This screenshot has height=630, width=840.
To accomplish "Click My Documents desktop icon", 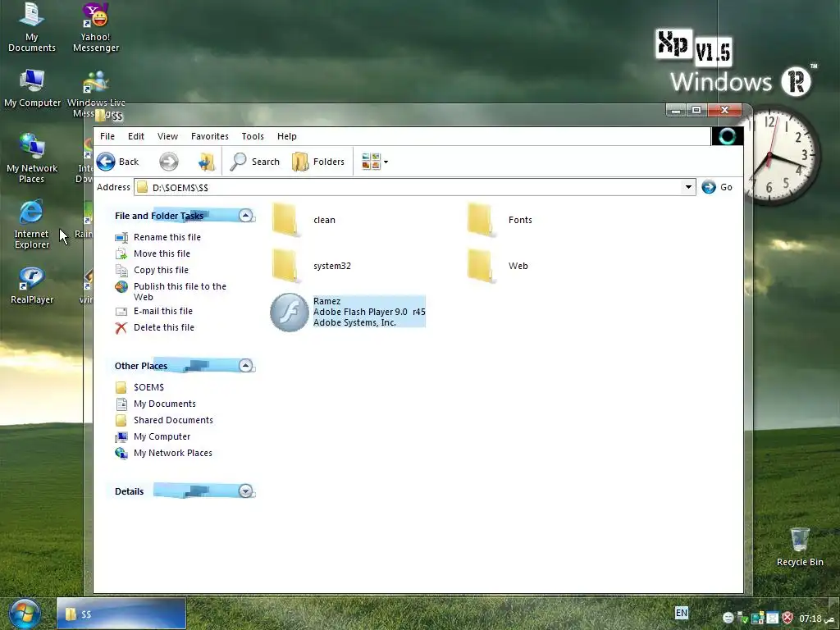I will tap(32, 27).
